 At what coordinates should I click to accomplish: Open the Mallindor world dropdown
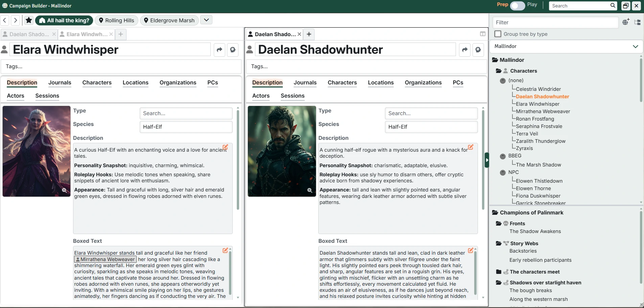pos(566,46)
